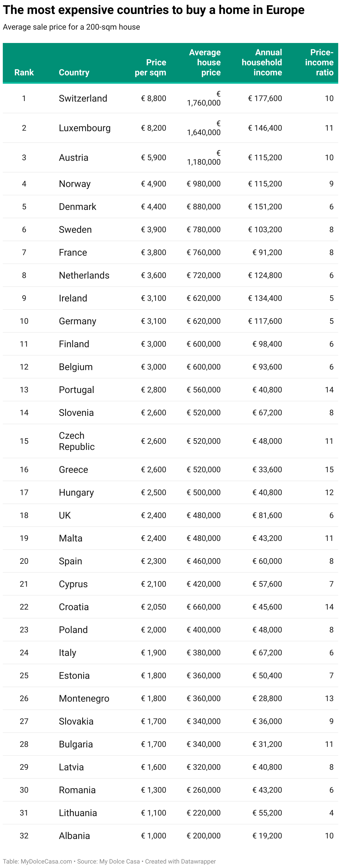Screen dimensions: 341x868
Task: Click the Created with Datawrapper credit
Action: pyautogui.click(x=180, y=861)
